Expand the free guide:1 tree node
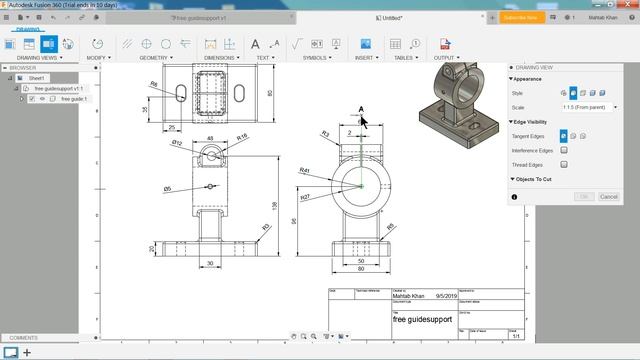Viewport: 640px width, 360px height. point(22,99)
